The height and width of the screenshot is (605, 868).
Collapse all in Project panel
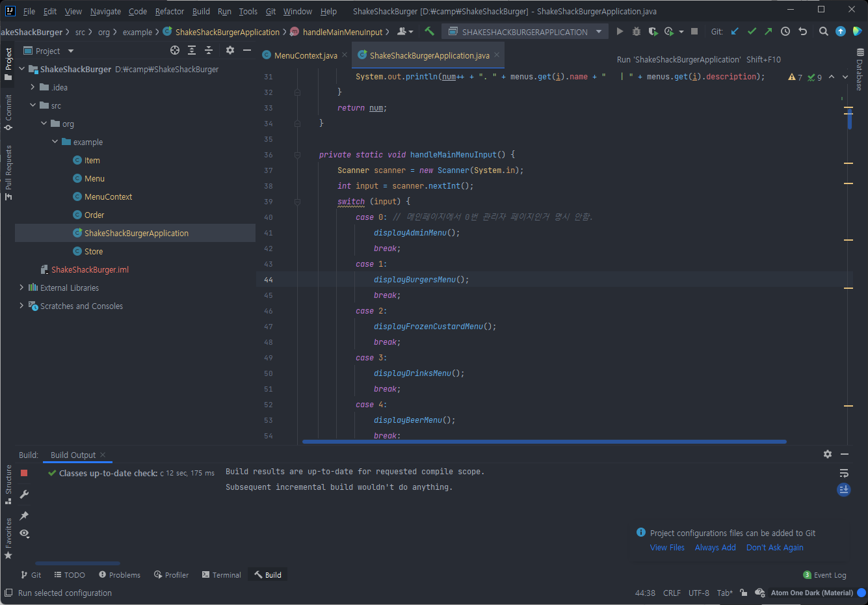click(209, 50)
